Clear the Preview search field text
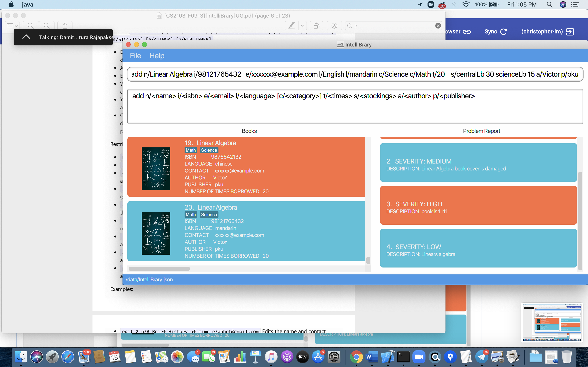 click(x=438, y=26)
